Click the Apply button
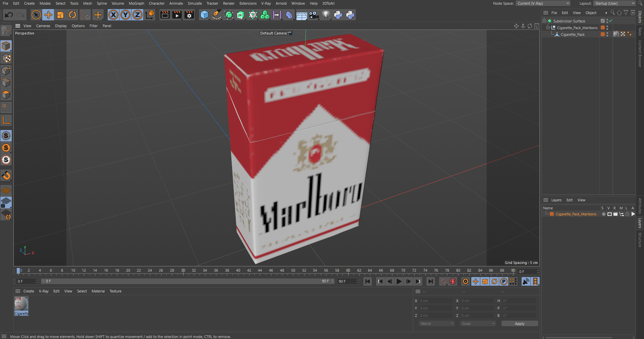Screen dimensions: 644x339 tap(520, 324)
